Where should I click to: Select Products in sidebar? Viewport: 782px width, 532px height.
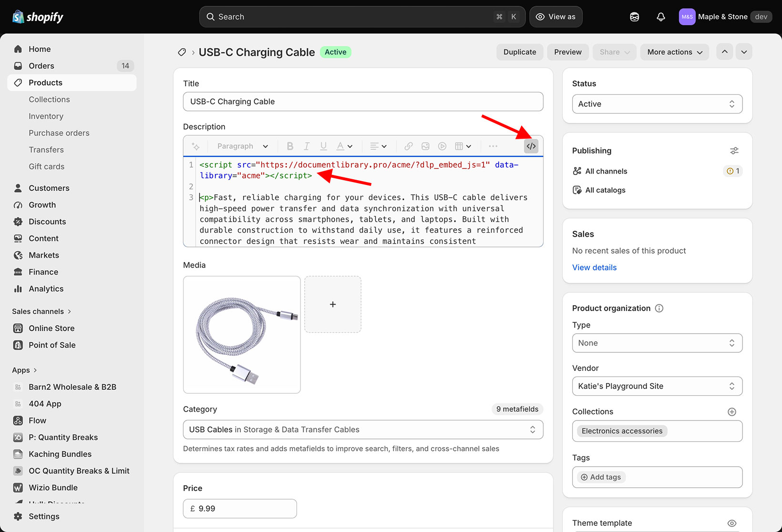coord(72,82)
